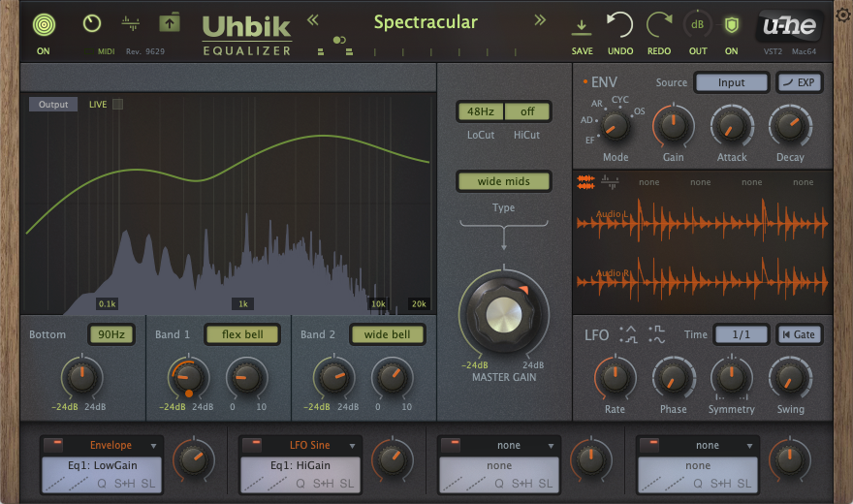Click the LFO Symmetry knob

tap(731, 378)
